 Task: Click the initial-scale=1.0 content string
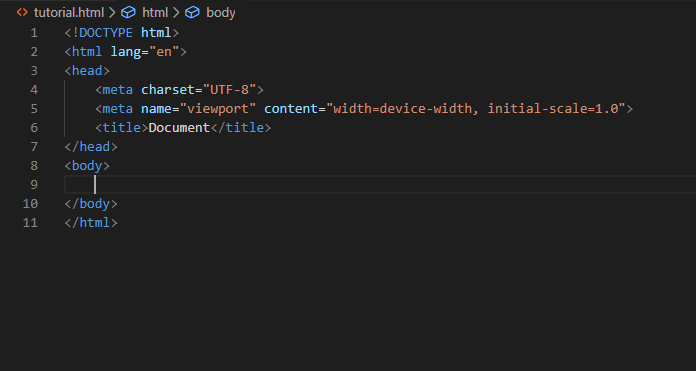[553, 109]
